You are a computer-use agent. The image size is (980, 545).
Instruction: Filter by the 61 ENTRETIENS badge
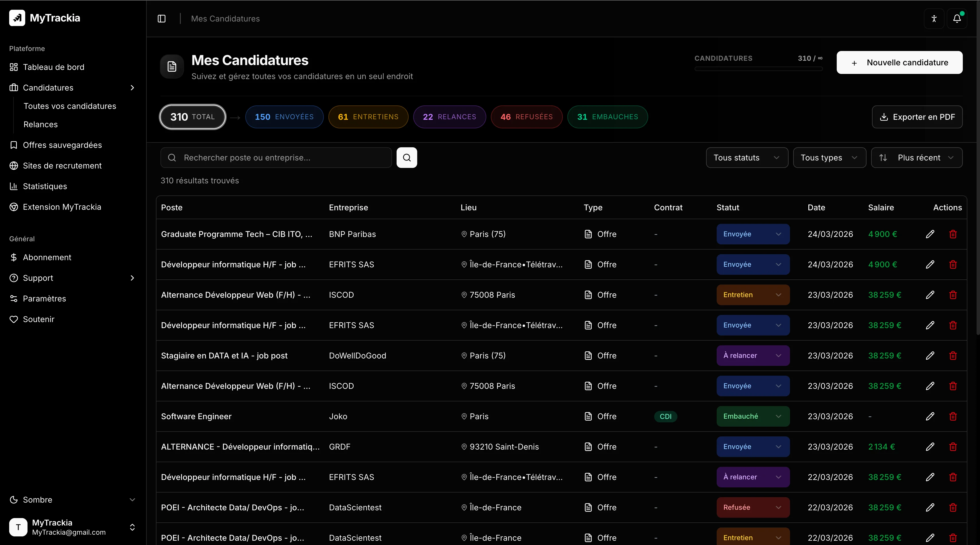(368, 117)
